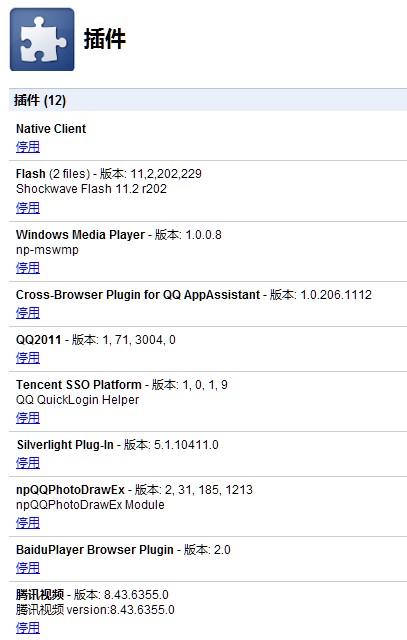Click the 停用 link under npQQPhotoDrawEx
The image size is (407, 640).
click(28, 523)
